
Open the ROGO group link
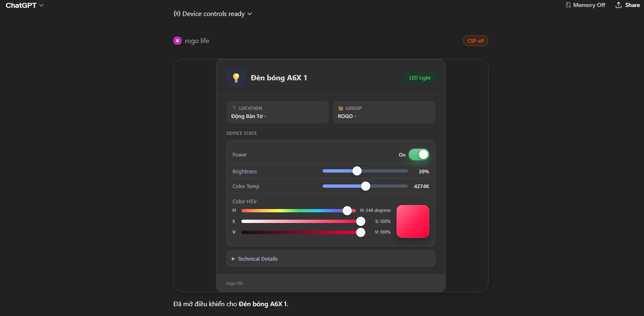coord(347,116)
